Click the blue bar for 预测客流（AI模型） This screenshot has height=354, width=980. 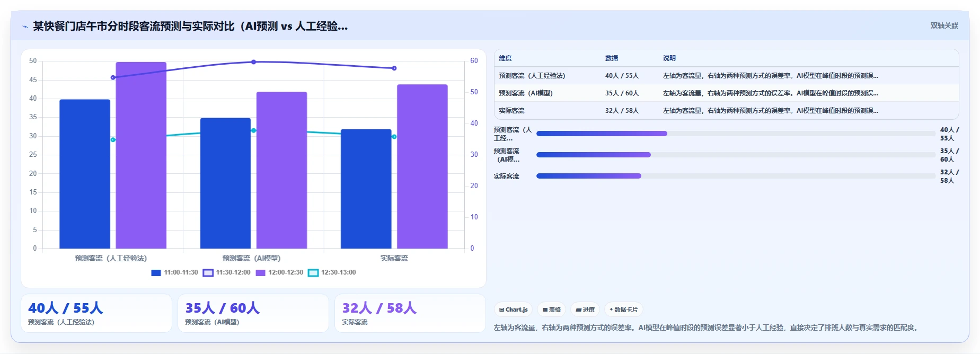click(225, 183)
